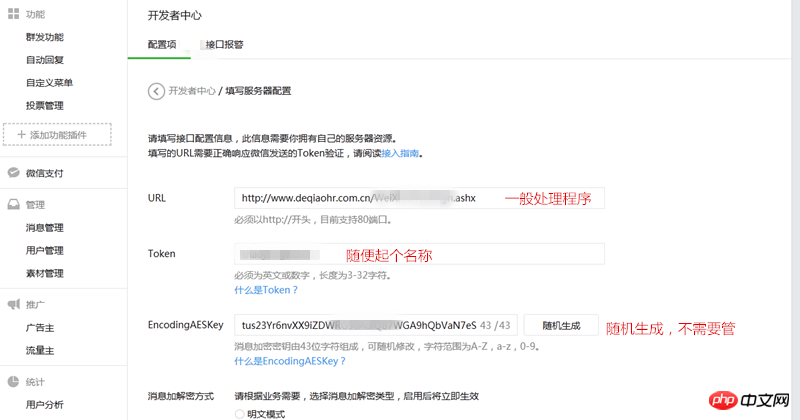Image resolution: width=800 pixels, height=420 pixels.
Task: Select the 明文模式 radio button
Action: 240,413
